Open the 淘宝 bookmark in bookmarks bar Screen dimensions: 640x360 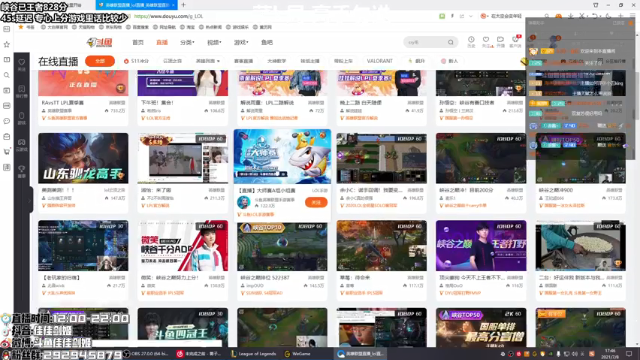click(188, 27)
